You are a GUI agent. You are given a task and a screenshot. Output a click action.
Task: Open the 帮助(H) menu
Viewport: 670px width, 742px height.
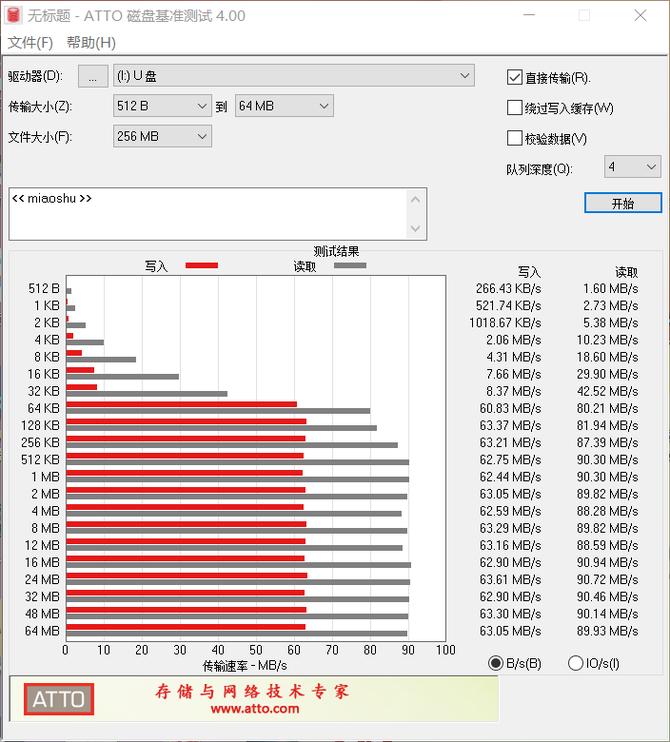point(91,43)
